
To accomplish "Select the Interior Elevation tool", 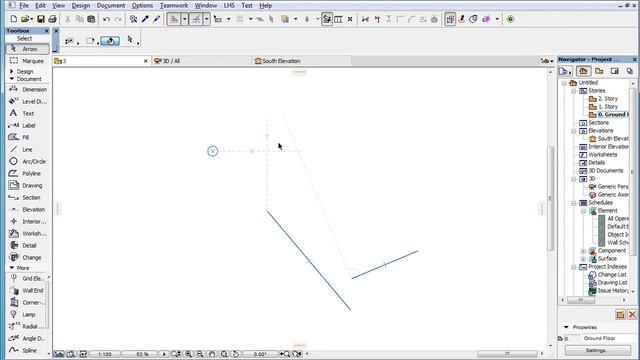I will [27, 222].
